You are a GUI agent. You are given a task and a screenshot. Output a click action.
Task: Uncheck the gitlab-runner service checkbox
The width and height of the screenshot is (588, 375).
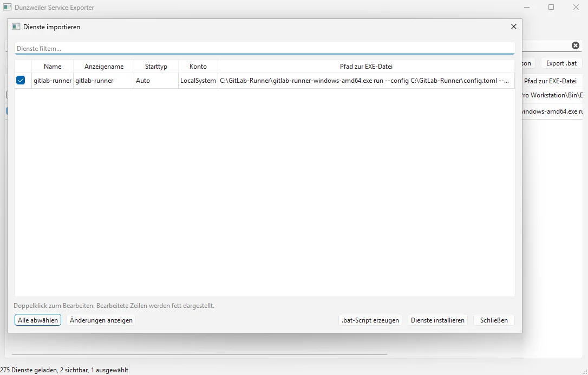21,80
